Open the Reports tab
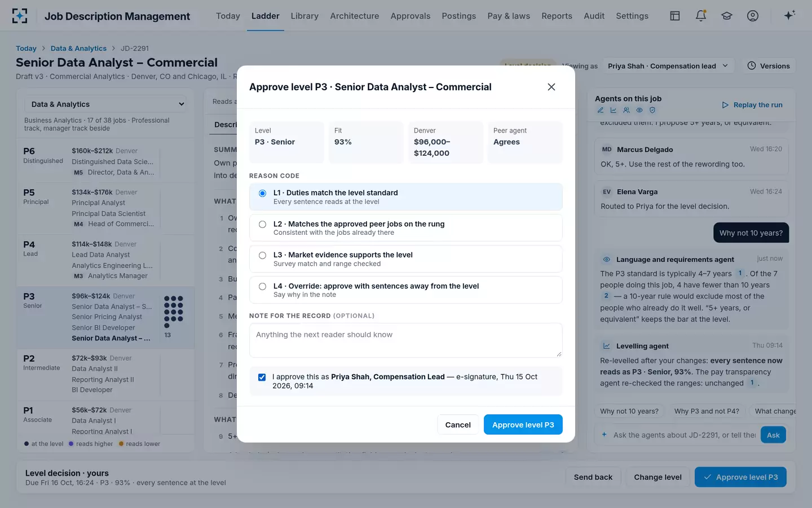The image size is (812, 508). tap(557, 16)
